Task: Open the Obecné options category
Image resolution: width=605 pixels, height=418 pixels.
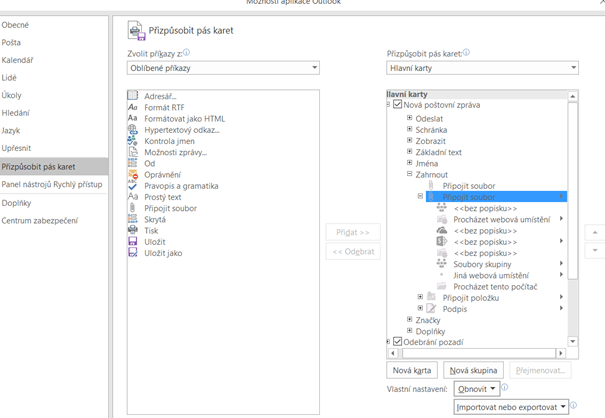Action: tap(15, 25)
